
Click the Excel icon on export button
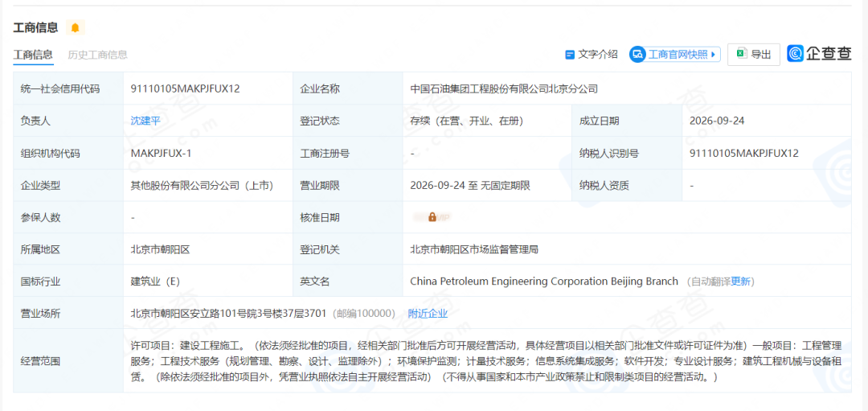[741, 54]
